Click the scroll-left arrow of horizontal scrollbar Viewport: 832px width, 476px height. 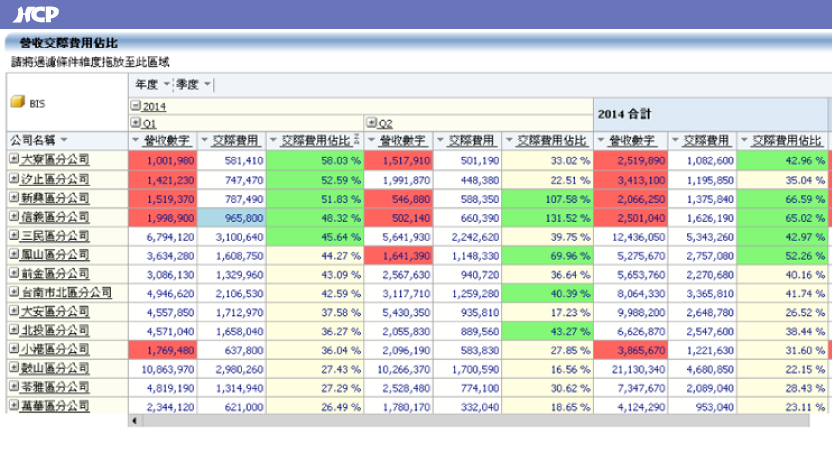(x=133, y=421)
